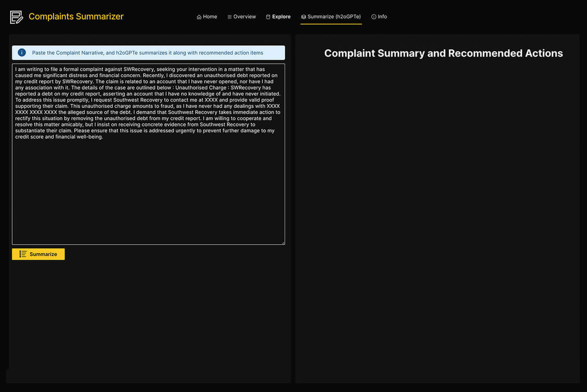This screenshot has width=587, height=392.
Task: Click the Complaints Summarizer title link
Action: coord(76,17)
